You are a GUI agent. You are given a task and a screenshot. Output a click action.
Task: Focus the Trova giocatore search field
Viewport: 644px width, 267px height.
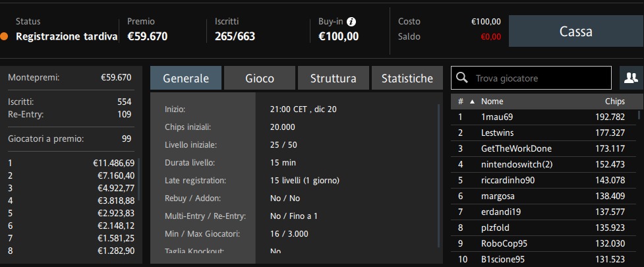pos(531,78)
